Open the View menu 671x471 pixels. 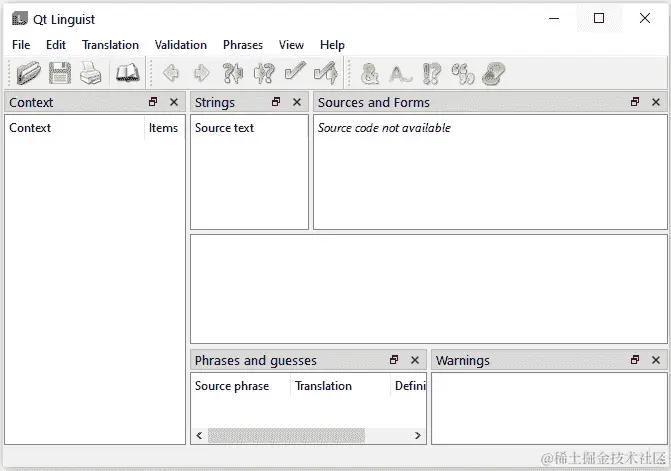291,45
